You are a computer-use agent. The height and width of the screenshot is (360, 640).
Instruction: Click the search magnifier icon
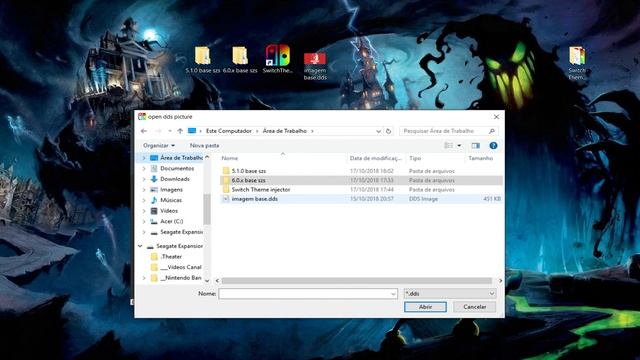[492, 131]
